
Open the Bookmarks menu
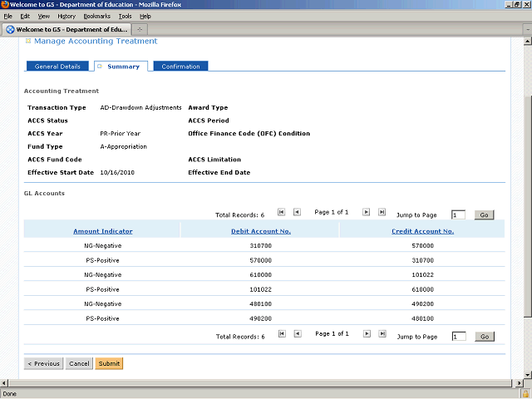pos(96,16)
